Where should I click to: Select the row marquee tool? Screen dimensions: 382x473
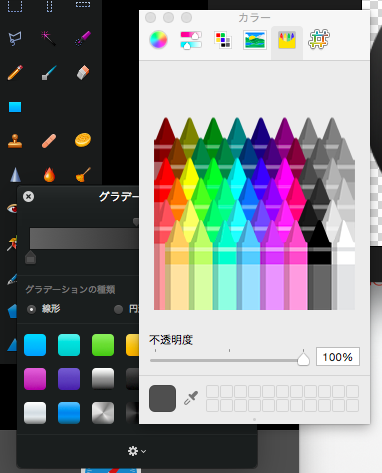click(x=83, y=4)
